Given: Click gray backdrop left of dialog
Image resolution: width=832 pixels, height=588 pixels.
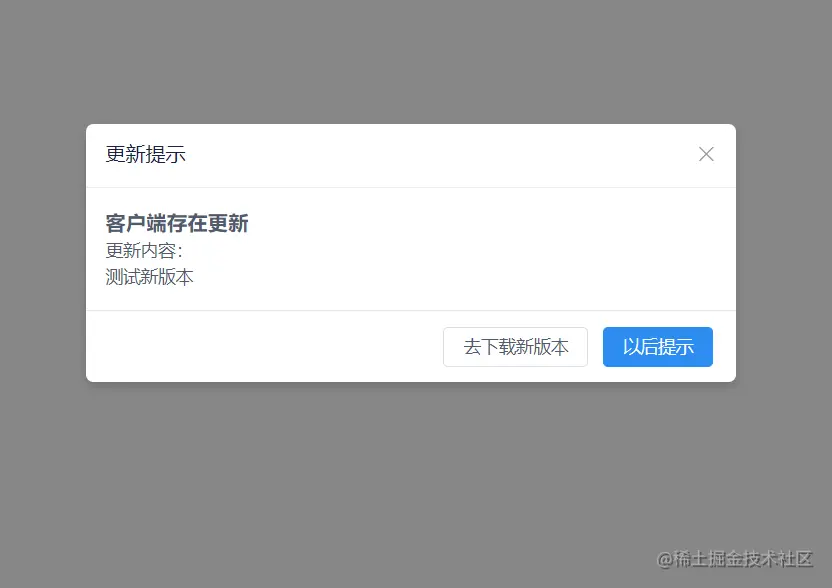Looking at the screenshot, I should pyautogui.click(x=42, y=253).
